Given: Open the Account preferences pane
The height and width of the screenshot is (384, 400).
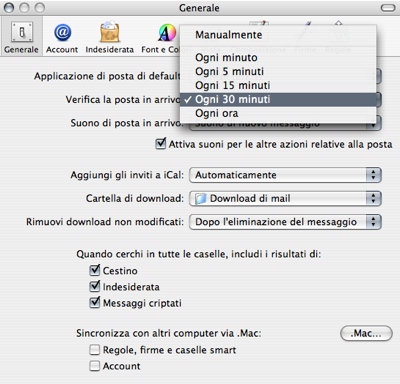Looking at the screenshot, I should (62, 37).
